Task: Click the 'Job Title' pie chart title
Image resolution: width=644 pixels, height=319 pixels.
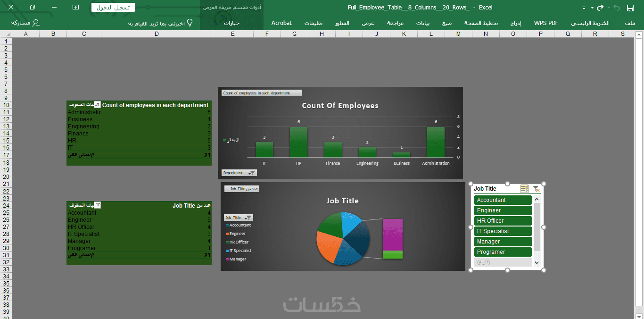Action: (343, 201)
